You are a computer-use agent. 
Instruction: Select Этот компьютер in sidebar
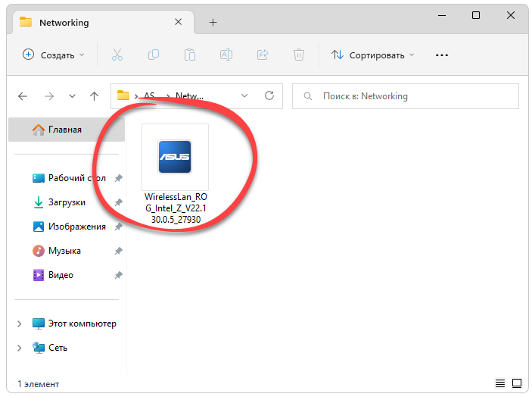74,324
